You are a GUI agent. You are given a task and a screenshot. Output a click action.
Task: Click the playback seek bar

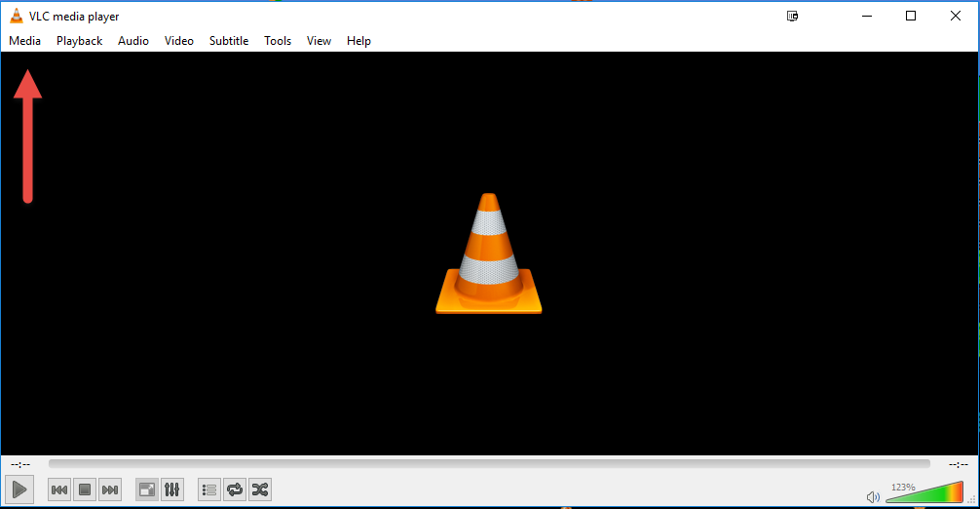(489, 464)
